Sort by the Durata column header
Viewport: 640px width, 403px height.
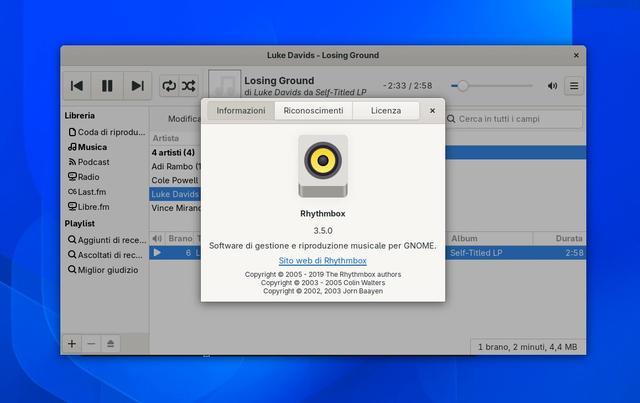pyautogui.click(x=559, y=238)
